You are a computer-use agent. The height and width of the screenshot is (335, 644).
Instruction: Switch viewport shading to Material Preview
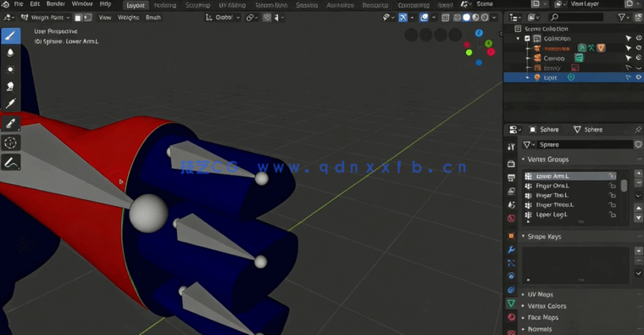coord(475,18)
